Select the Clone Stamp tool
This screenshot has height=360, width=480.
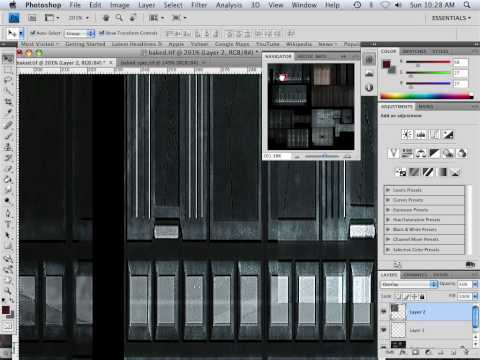coord(7,147)
